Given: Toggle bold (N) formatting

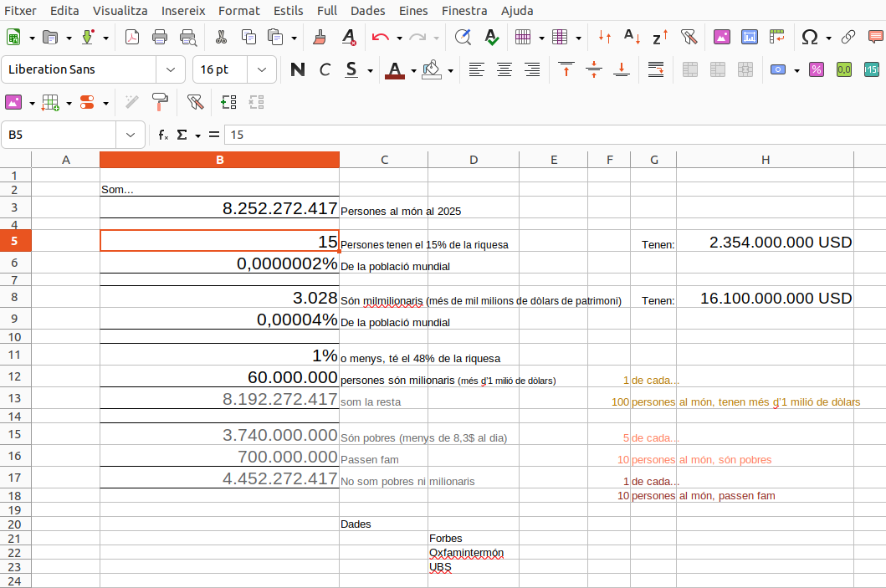Looking at the screenshot, I should 297,70.
